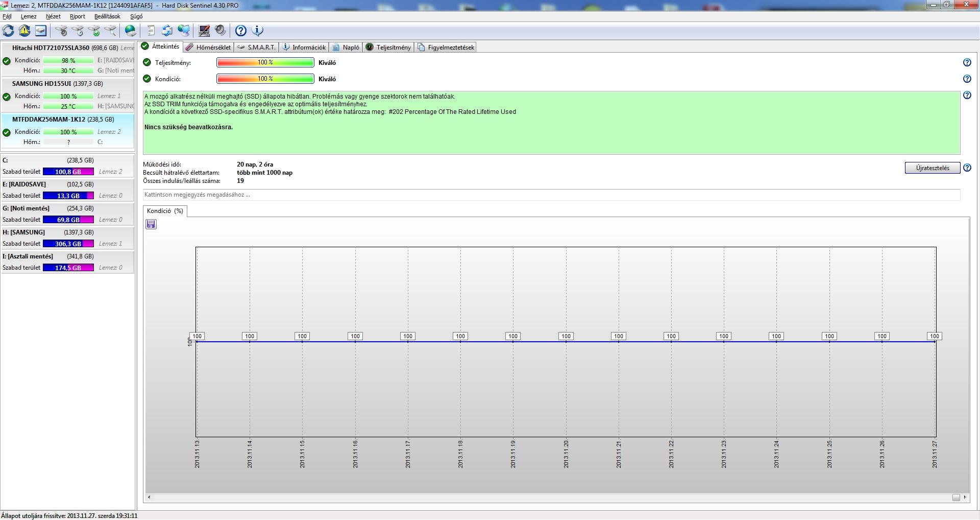Click the Újratesztelés button
Screen dimensions: 980x520
pos(933,168)
